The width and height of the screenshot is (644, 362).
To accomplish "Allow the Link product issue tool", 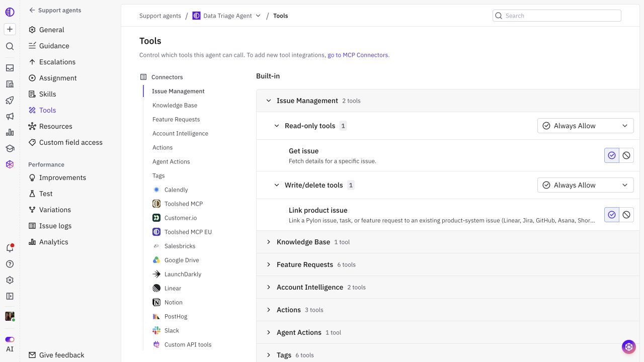I will [x=612, y=215].
